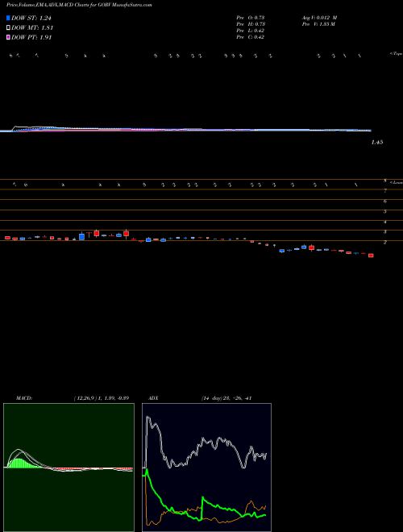Screen dimensions: 403x532
Task: Open the MACD indicator chart
Action: point(69,468)
